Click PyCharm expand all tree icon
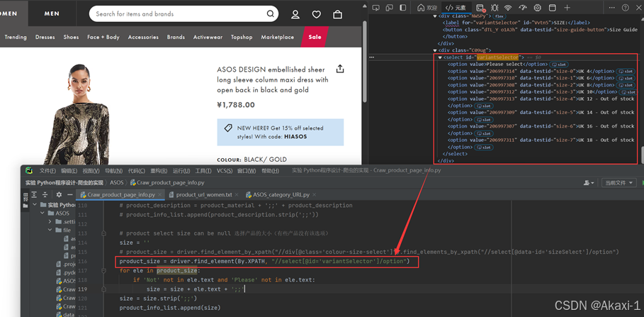The height and width of the screenshot is (317, 644). click(x=35, y=194)
